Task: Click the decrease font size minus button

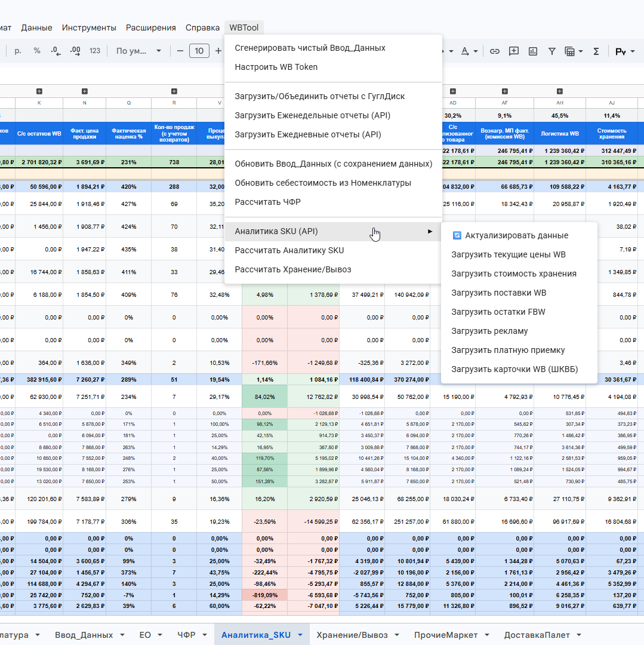Action: point(180,51)
